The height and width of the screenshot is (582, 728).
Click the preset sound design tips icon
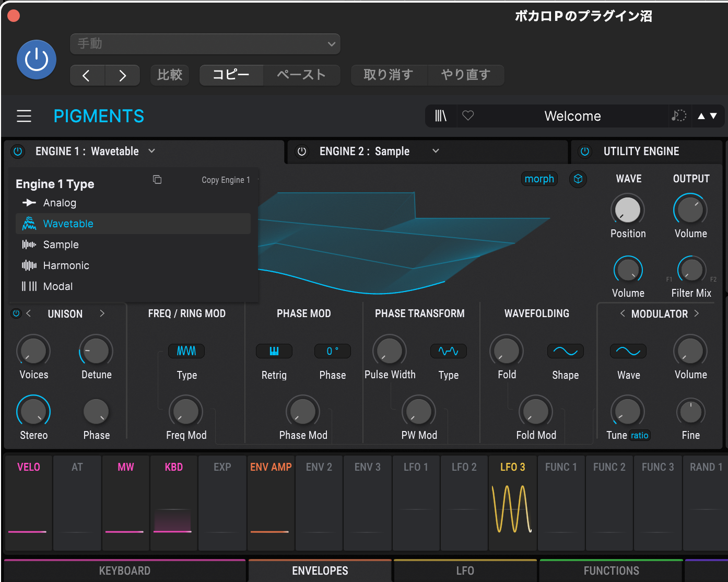coord(679,115)
